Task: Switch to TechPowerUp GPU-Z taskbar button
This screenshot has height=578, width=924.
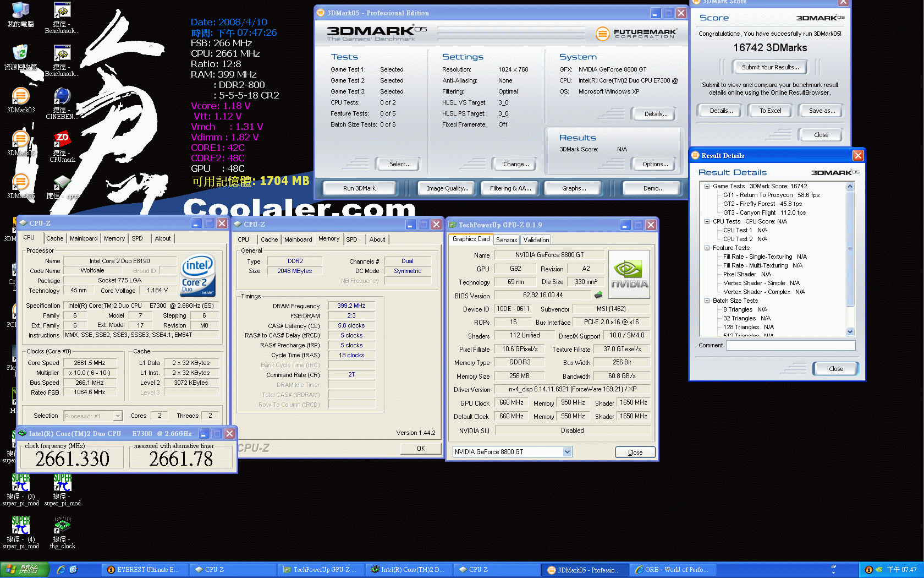Action: pyautogui.click(x=321, y=570)
